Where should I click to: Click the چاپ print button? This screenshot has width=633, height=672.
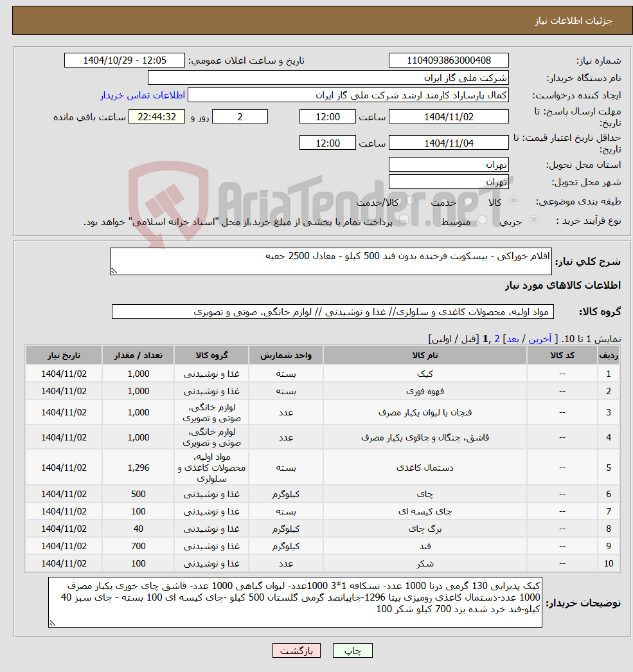[x=352, y=651]
